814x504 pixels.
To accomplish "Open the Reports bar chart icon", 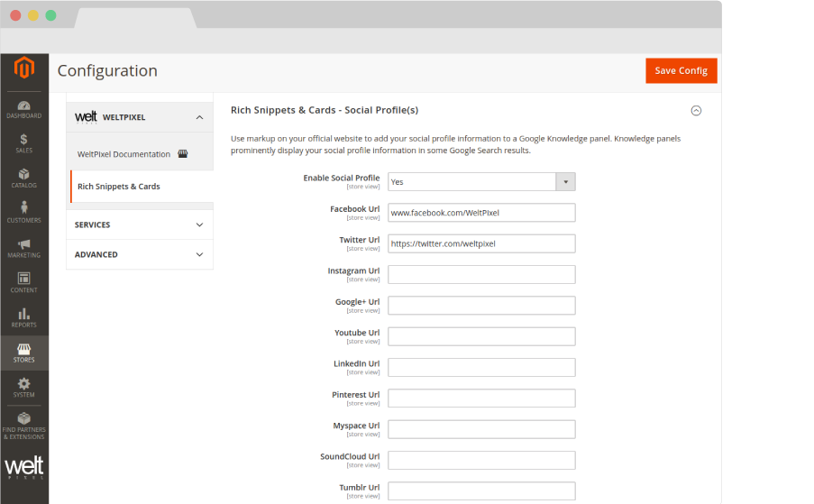I will click(24, 317).
